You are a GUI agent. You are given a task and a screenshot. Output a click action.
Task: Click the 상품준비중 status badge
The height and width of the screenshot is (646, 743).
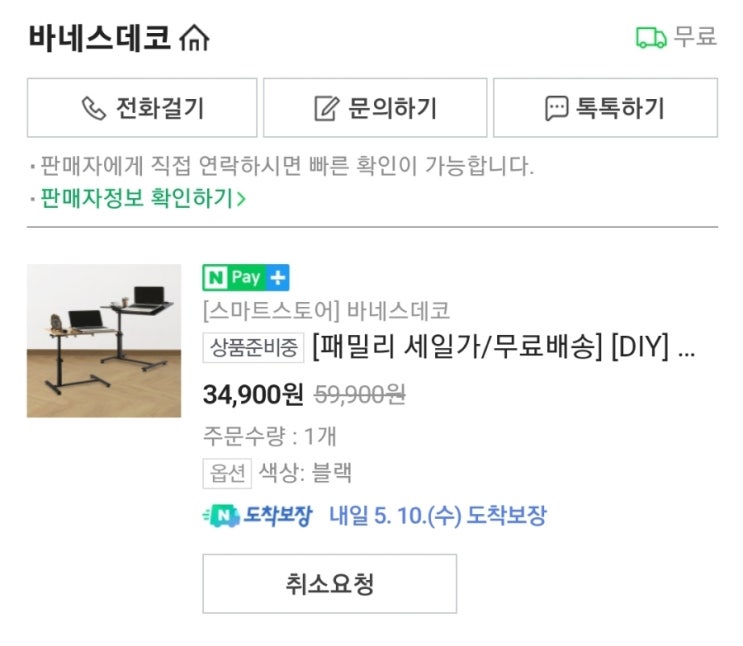(x=253, y=349)
